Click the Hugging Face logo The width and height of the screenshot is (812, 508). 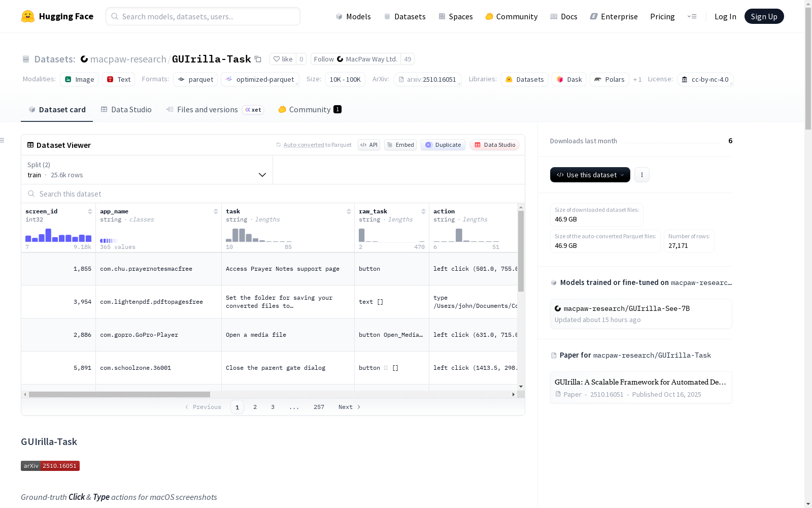click(x=57, y=16)
